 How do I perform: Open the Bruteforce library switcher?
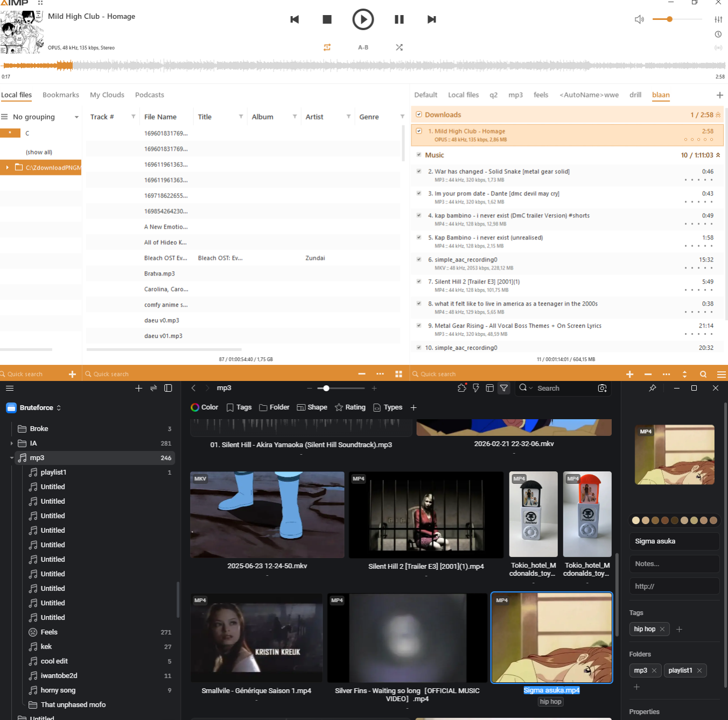pyautogui.click(x=33, y=407)
